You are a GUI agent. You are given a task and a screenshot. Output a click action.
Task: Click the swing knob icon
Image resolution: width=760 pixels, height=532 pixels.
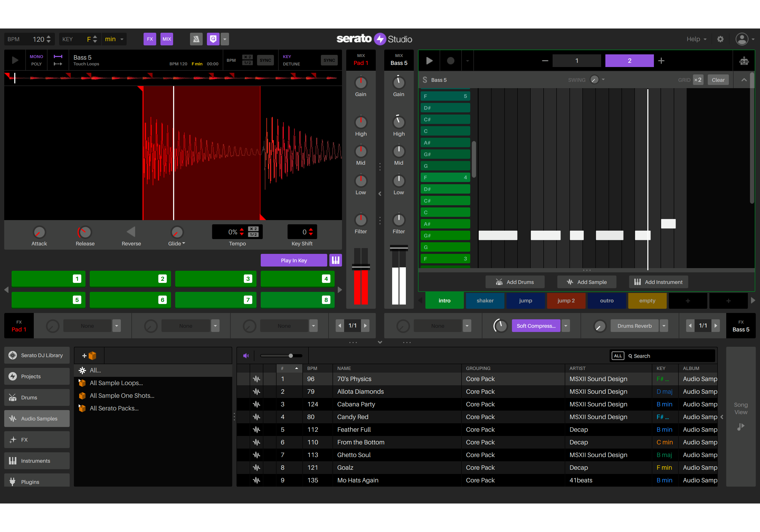coord(594,80)
